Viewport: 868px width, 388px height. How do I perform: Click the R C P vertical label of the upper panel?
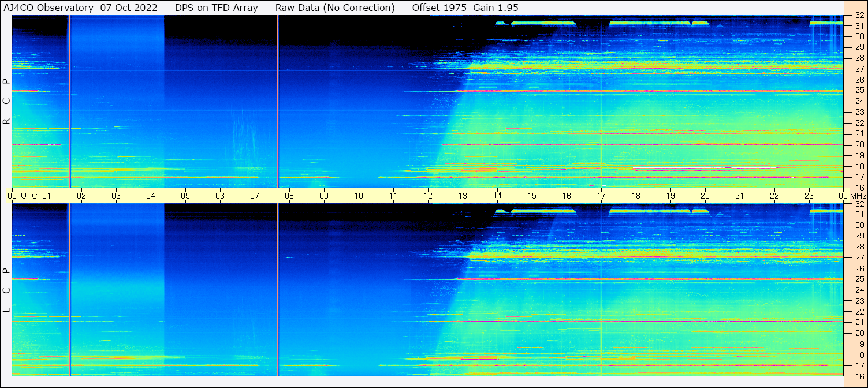coord(6,102)
